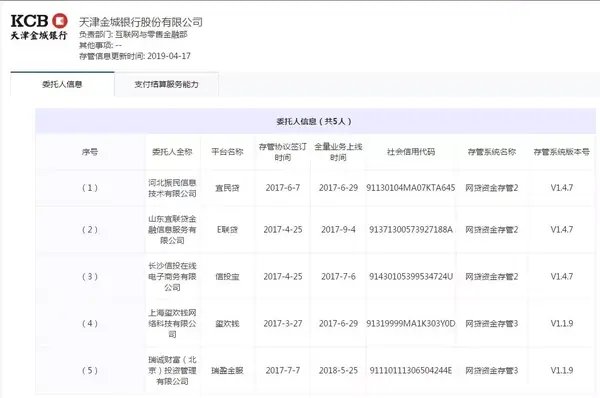Click the 平台名称 column header
The width and height of the screenshot is (600, 398).
(x=227, y=152)
